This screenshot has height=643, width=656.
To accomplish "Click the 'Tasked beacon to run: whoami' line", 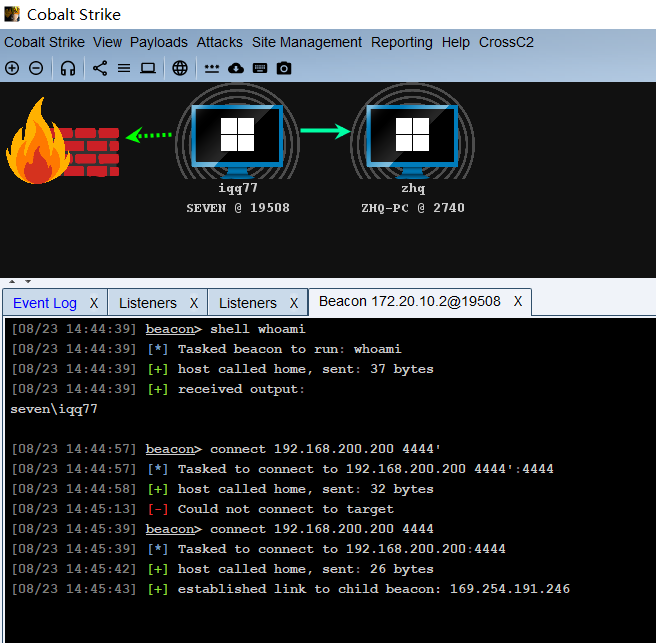I will click(207, 349).
